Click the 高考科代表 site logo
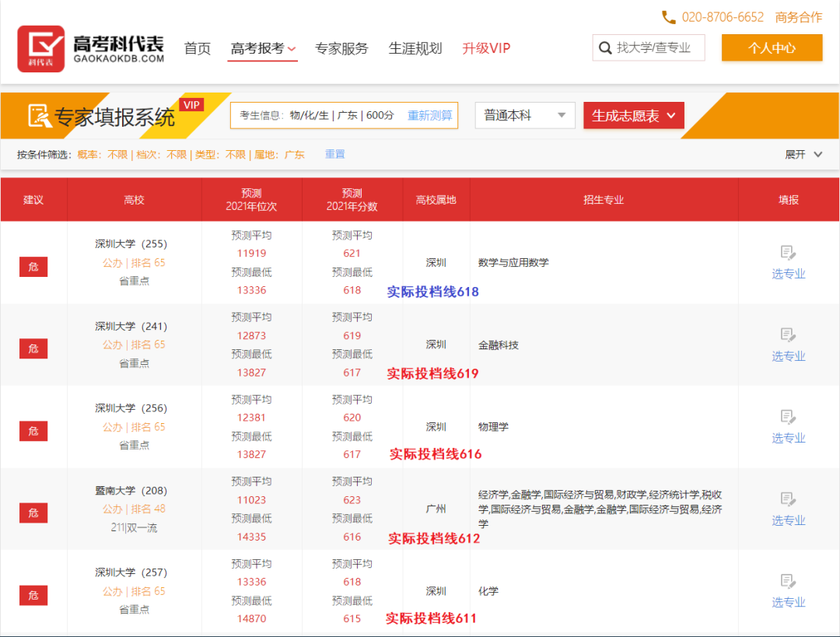Viewport: 840px width, 637px height. 90,49
